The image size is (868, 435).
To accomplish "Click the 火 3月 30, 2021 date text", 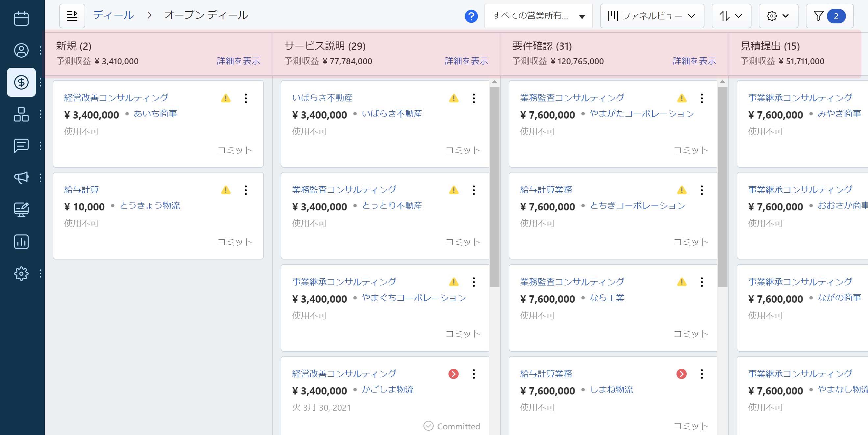I will point(321,408).
